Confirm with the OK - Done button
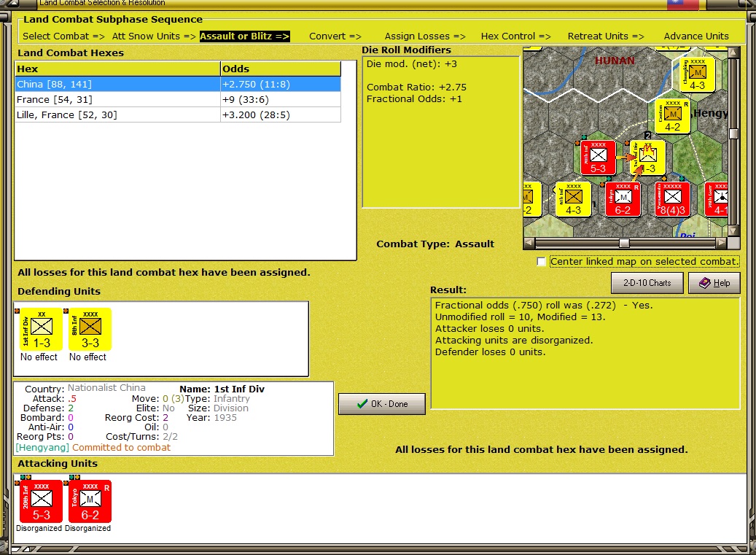Image resolution: width=756 pixels, height=555 pixels. coord(382,404)
